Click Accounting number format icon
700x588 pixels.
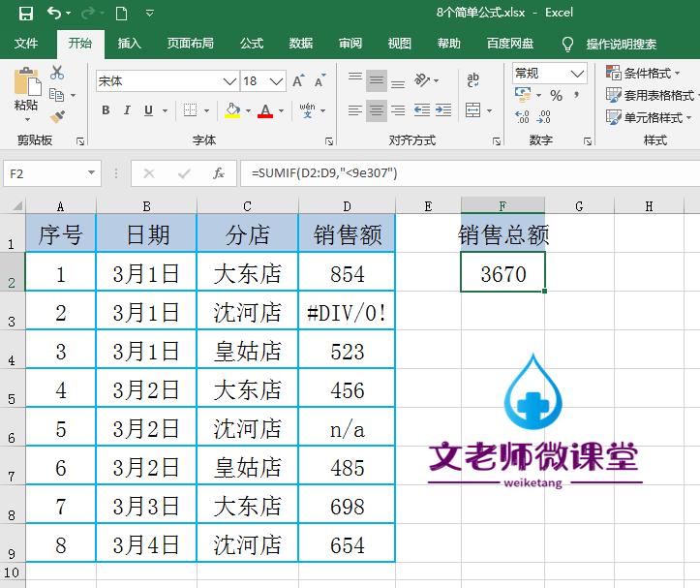pyautogui.click(x=523, y=95)
